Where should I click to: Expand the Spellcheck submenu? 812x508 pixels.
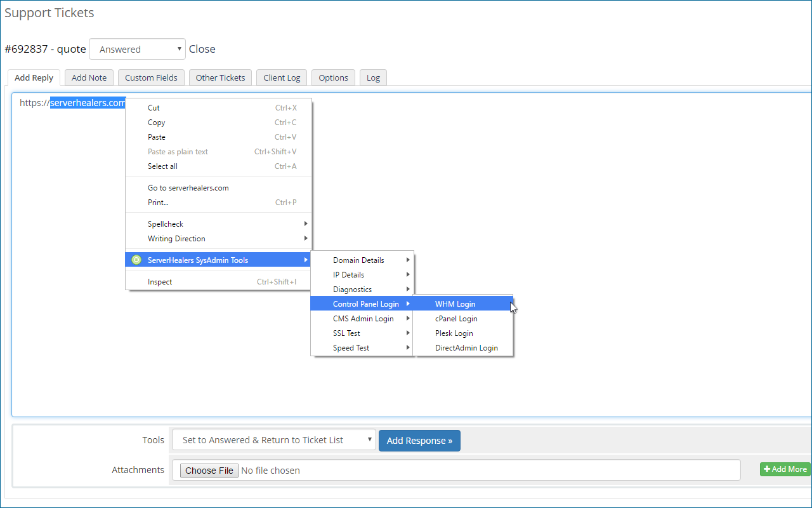[x=219, y=224]
